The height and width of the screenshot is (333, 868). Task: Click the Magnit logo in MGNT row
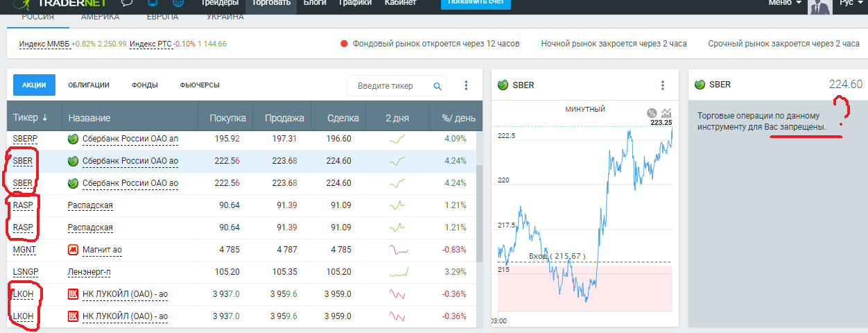[x=73, y=249]
